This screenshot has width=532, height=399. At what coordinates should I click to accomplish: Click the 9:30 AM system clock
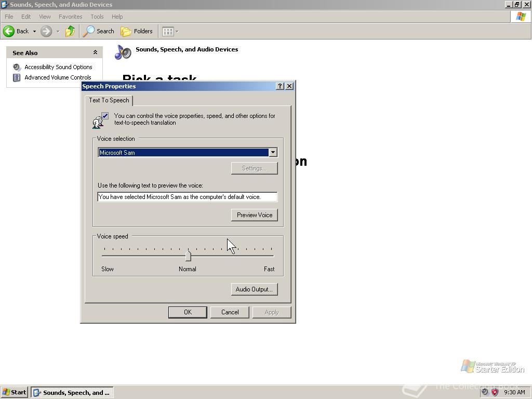514,392
